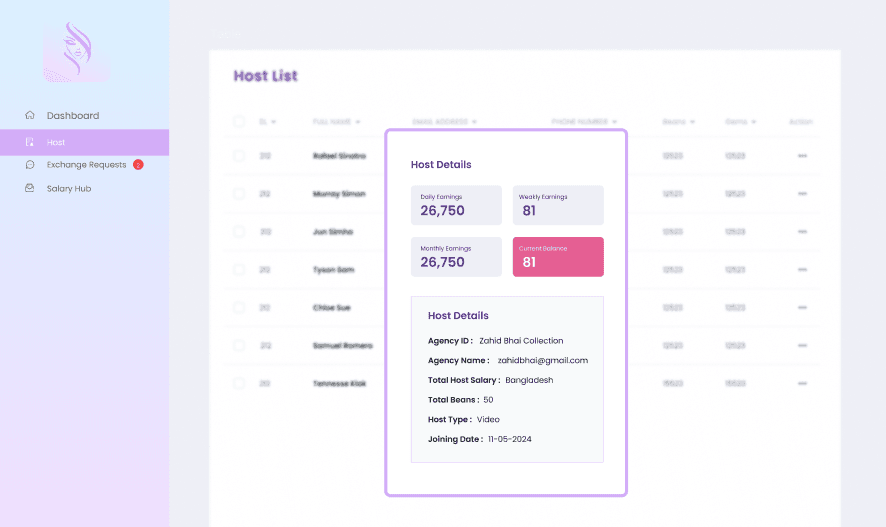Click the Total Beans value 50

point(488,400)
